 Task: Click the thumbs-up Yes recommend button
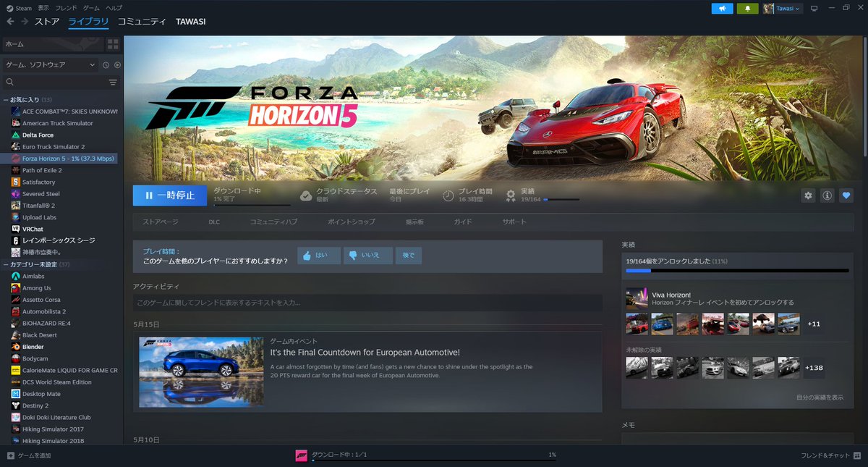click(x=319, y=256)
